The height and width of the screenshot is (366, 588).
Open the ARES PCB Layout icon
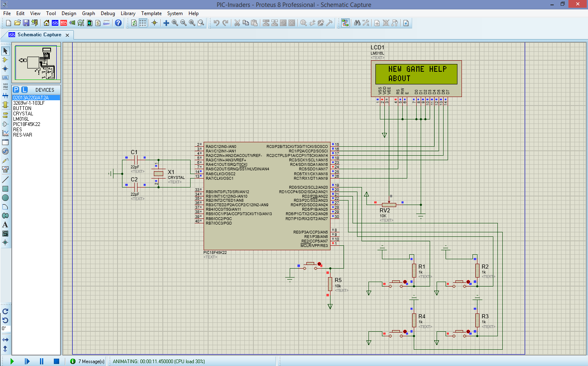click(x=64, y=23)
